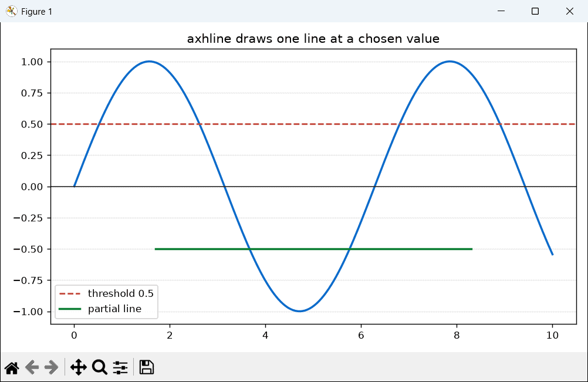Minimize the Figure 1 window
Screen dimensions: 588x382
tap(501, 11)
